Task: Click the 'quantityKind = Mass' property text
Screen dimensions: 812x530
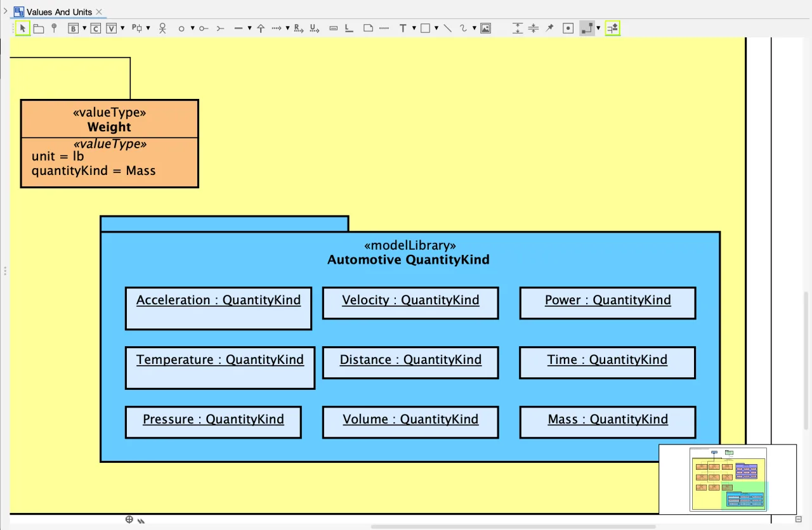Action: click(x=94, y=171)
